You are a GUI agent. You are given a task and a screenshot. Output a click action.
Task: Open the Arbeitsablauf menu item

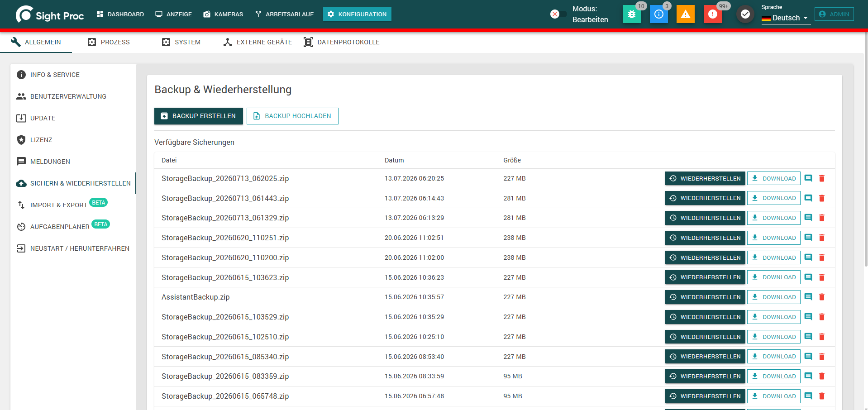pos(284,14)
